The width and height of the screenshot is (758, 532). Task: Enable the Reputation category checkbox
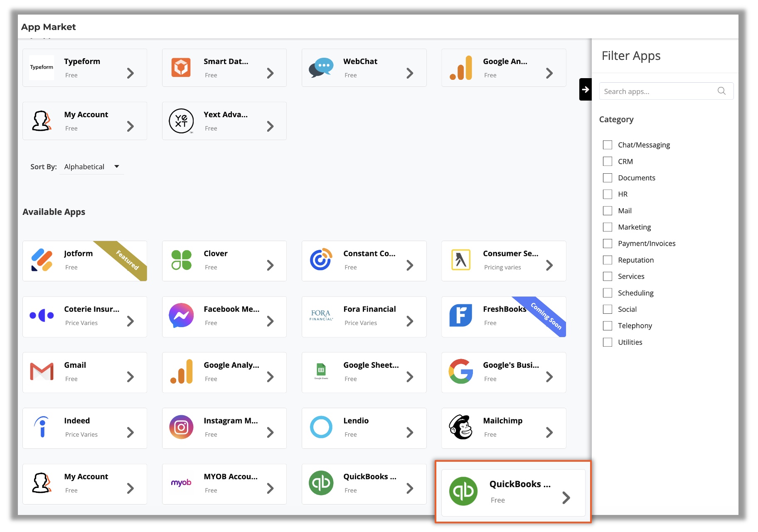point(608,260)
